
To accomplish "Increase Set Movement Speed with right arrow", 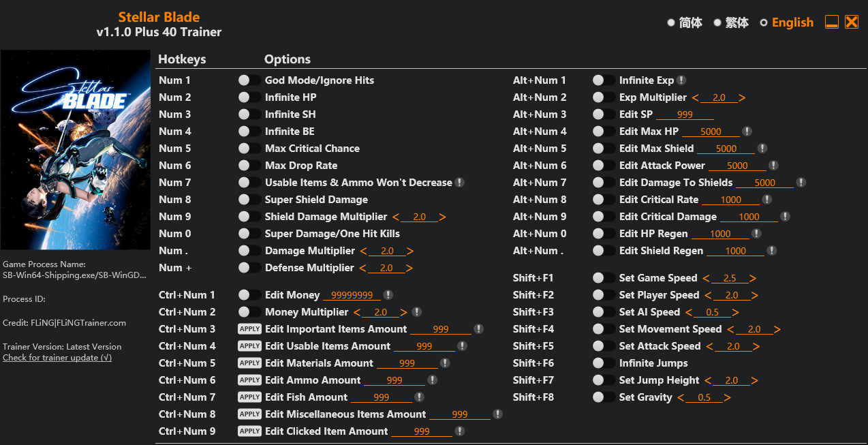I will pos(777,329).
